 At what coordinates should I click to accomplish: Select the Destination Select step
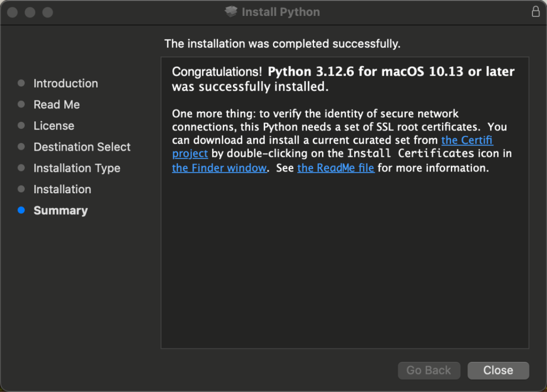pos(82,147)
